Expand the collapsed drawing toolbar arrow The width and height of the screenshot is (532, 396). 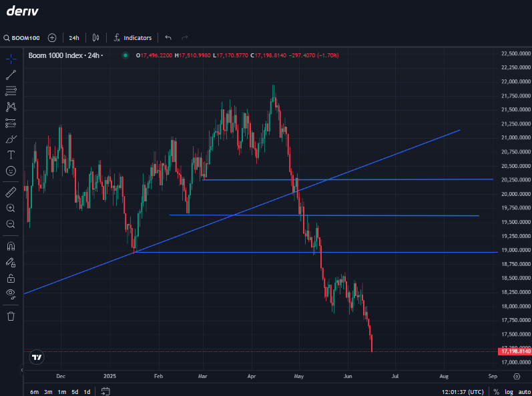coord(21,369)
